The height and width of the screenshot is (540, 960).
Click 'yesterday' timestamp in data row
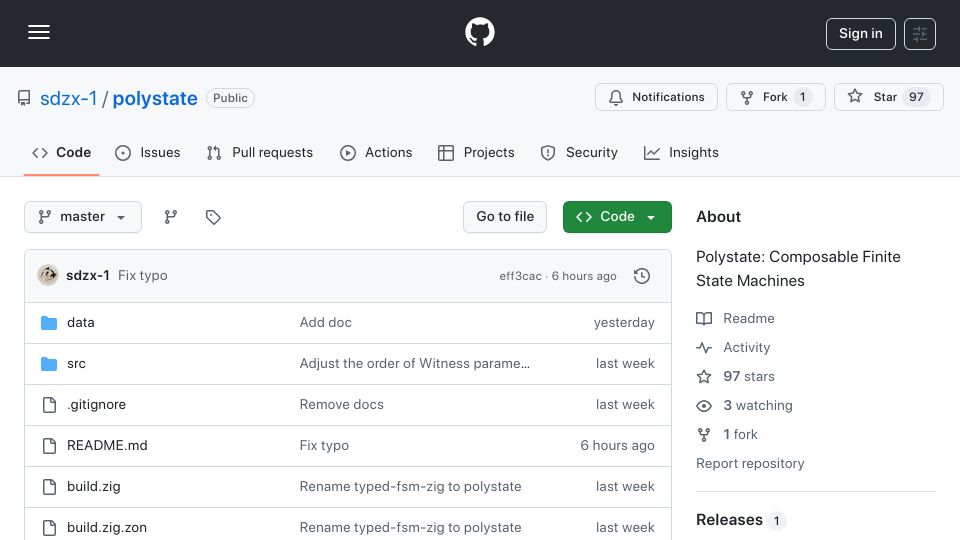tap(624, 323)
